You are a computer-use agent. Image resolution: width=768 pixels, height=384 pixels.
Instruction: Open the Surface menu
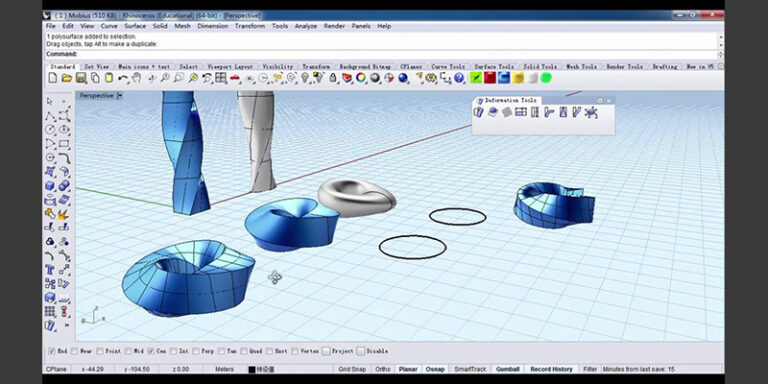click(x=135, y=26)
